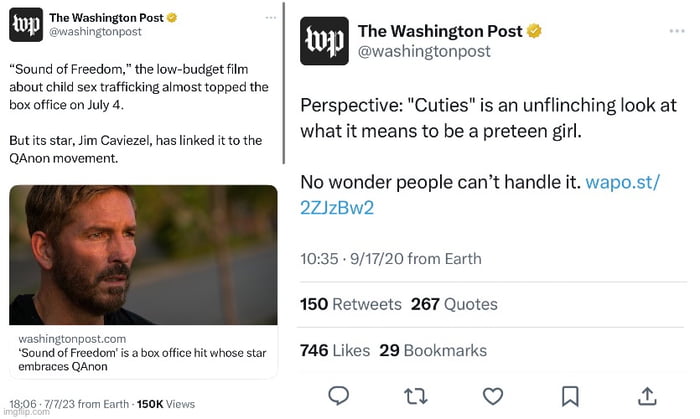Viewport: 700px width, 419px height.
Task: View the 150 Retweets list
Action: pos(350,304)
